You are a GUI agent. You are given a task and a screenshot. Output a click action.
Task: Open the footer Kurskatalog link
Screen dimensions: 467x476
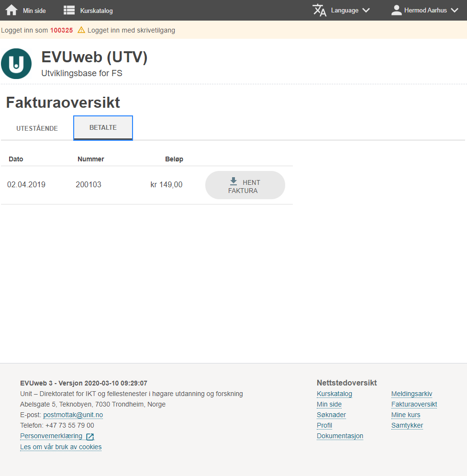point(334,394)
